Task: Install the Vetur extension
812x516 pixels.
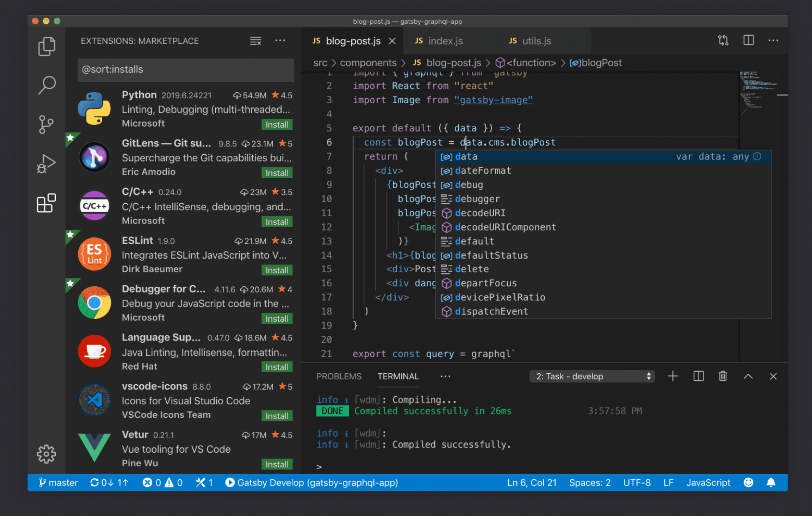Action: [277, 464]
